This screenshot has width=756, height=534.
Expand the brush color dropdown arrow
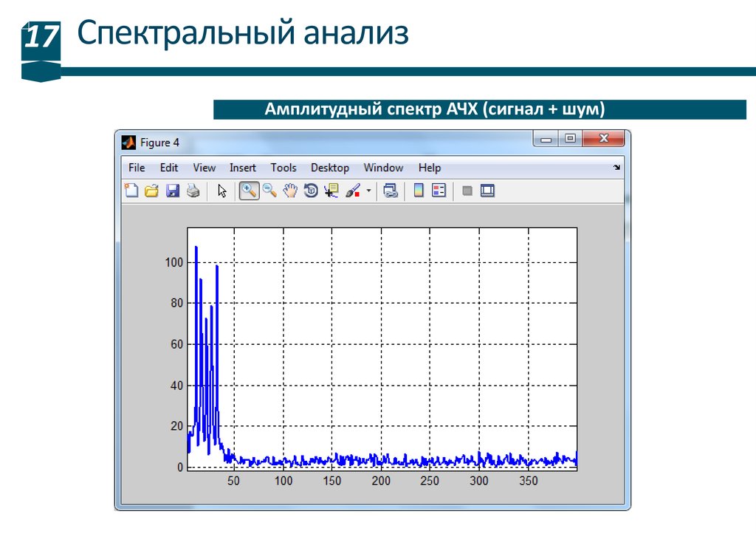click(x=368, y=191)
